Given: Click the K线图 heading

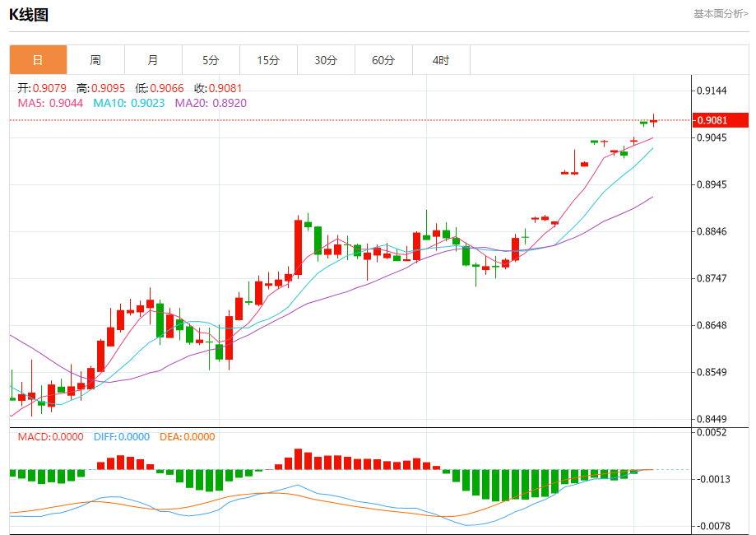Looking at the screenshot, I should (x=29, y=15).
